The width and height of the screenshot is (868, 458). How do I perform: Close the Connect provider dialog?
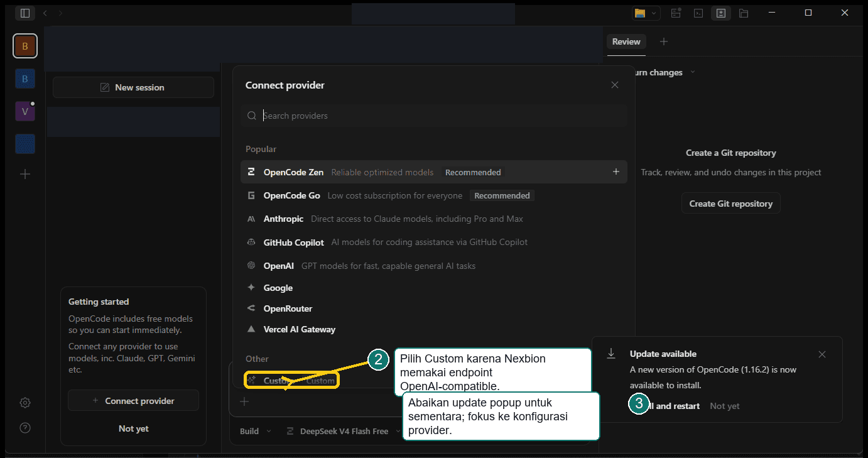pos(615,85)
